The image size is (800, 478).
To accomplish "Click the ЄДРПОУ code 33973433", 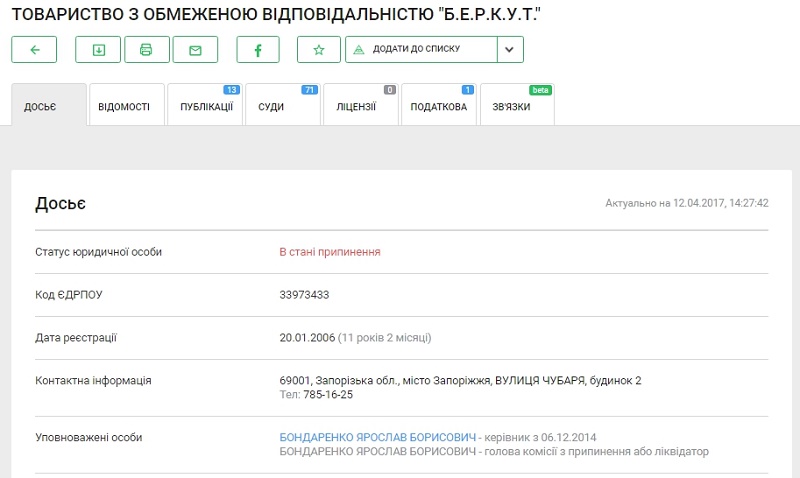I will tap(304, 295).
